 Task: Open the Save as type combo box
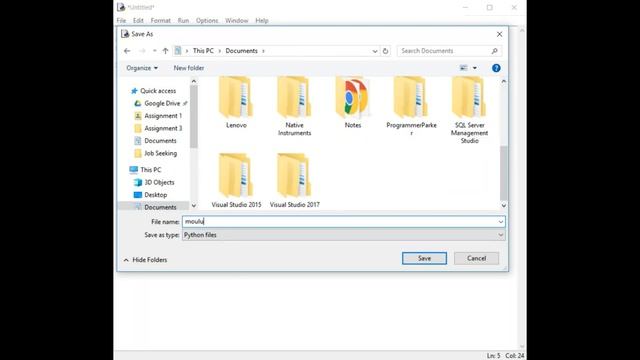[343, 235]
